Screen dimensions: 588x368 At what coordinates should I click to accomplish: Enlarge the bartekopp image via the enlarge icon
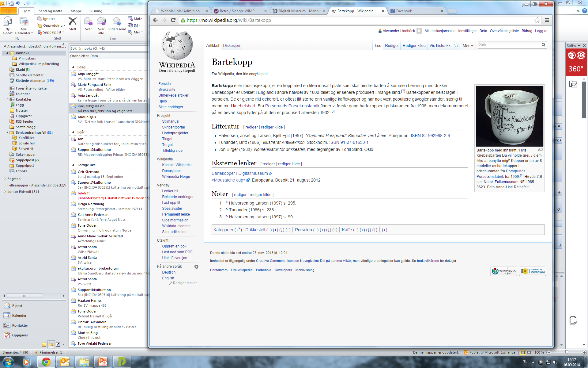click(x=541, y=150)
